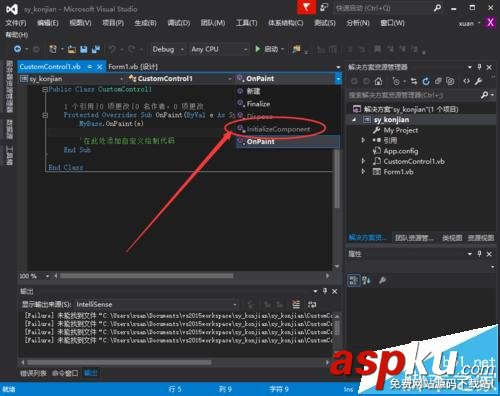
Task: Toggle auto-hide pin on Output panel
Action: coord(325,291)
